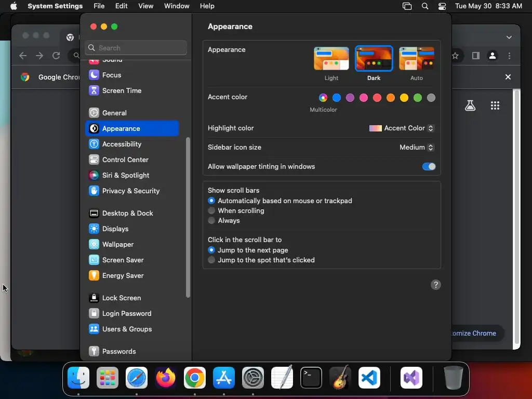Open Control Center in menu bar
Screen dimensions: 532x399
(442, 6)
